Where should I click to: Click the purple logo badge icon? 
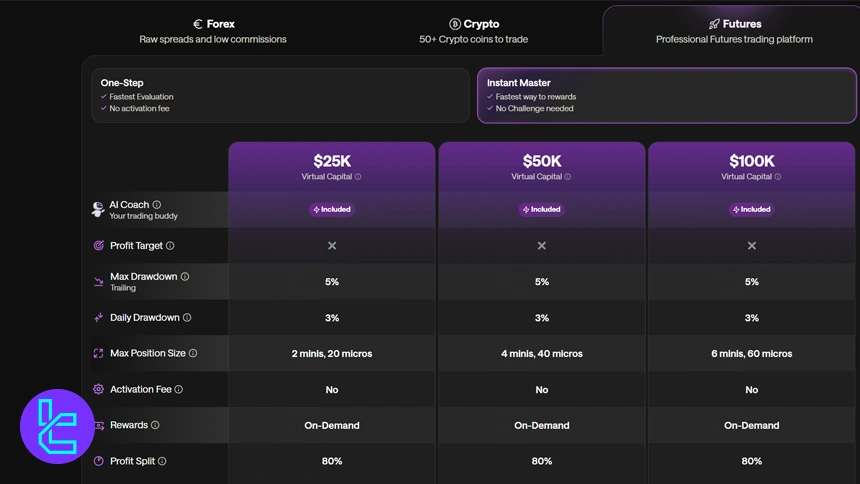pyautogui.click(x=57, y=427)
